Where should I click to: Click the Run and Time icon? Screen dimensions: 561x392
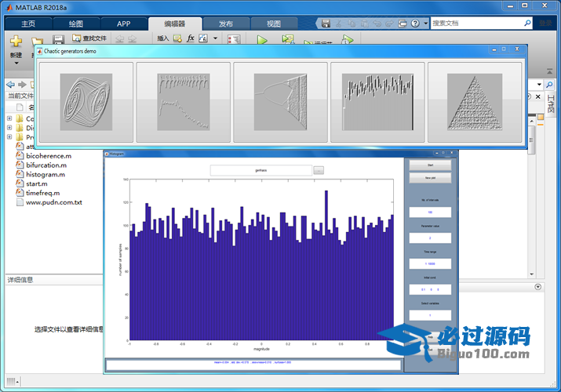[347, 39]
